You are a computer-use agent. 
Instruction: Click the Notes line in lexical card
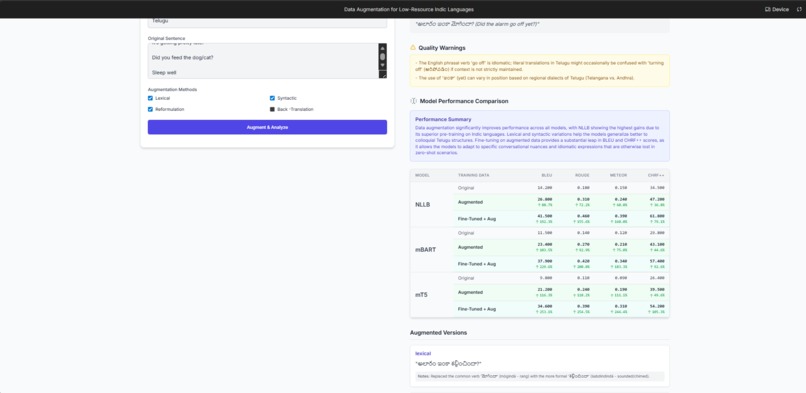540,376
